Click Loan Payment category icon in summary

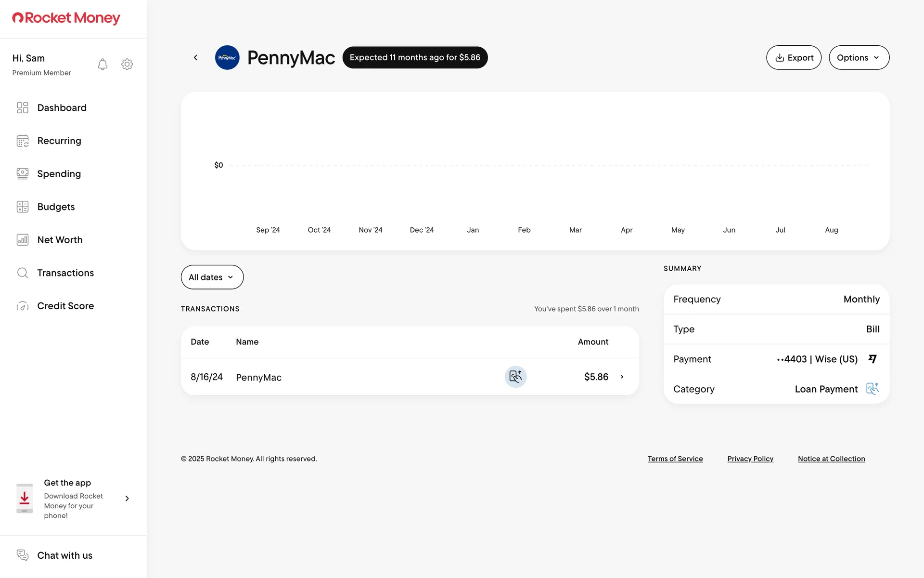point(872,389)
